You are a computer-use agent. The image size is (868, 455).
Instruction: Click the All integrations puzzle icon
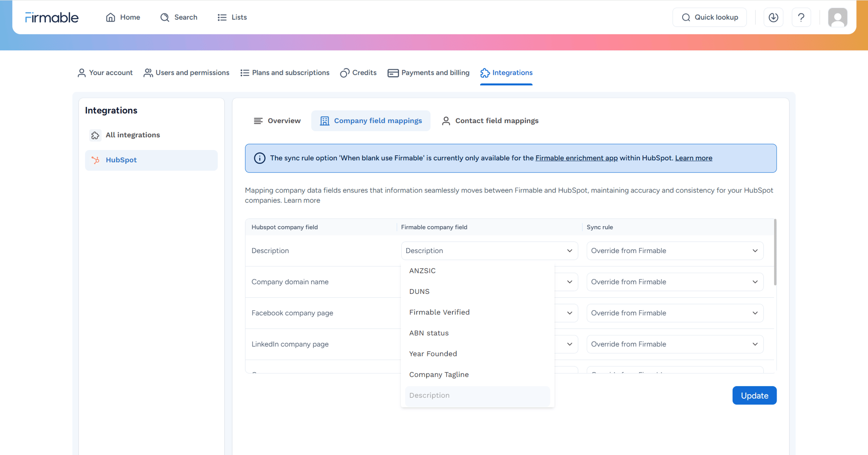pyautogui.click(x=95, y=135)
